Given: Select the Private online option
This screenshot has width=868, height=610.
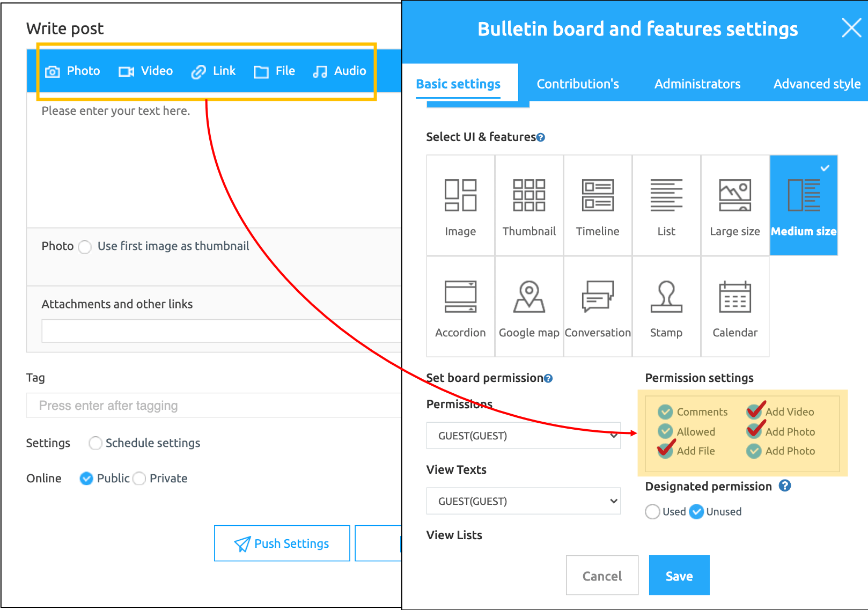Looking at the screenshot, I should coord(139,479).
